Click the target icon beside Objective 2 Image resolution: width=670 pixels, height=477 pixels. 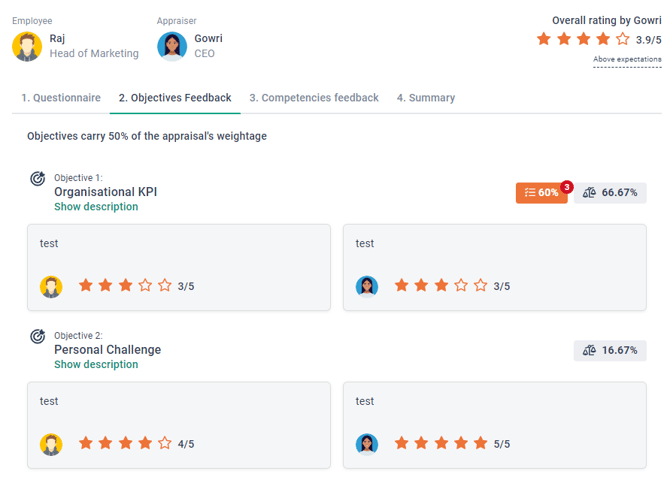click(x=38, y=337)
